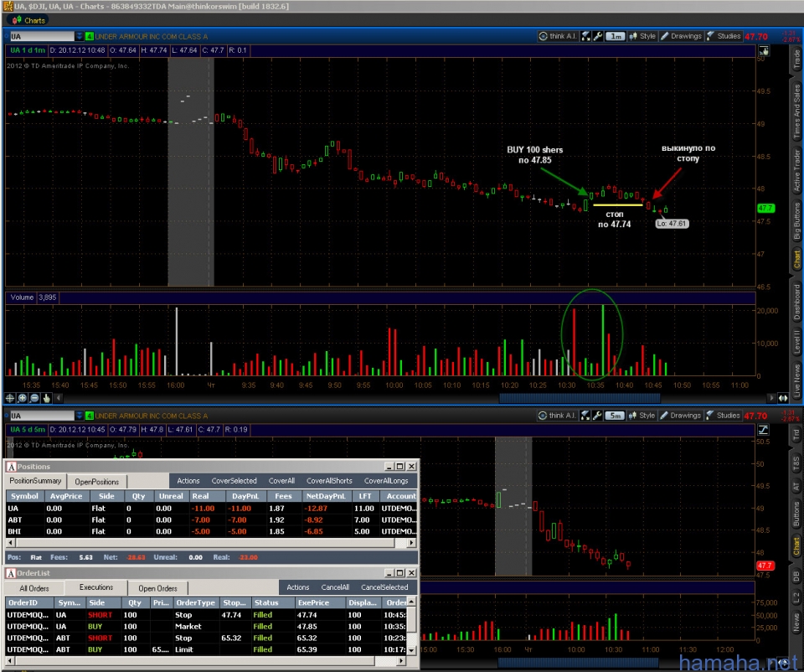Select the hand drag tool icon
This screenshot has width=804, height=672.
(x=47, y=398)
